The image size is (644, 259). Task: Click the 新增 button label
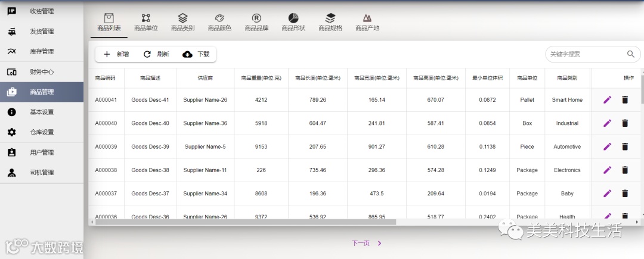point(123,54)
